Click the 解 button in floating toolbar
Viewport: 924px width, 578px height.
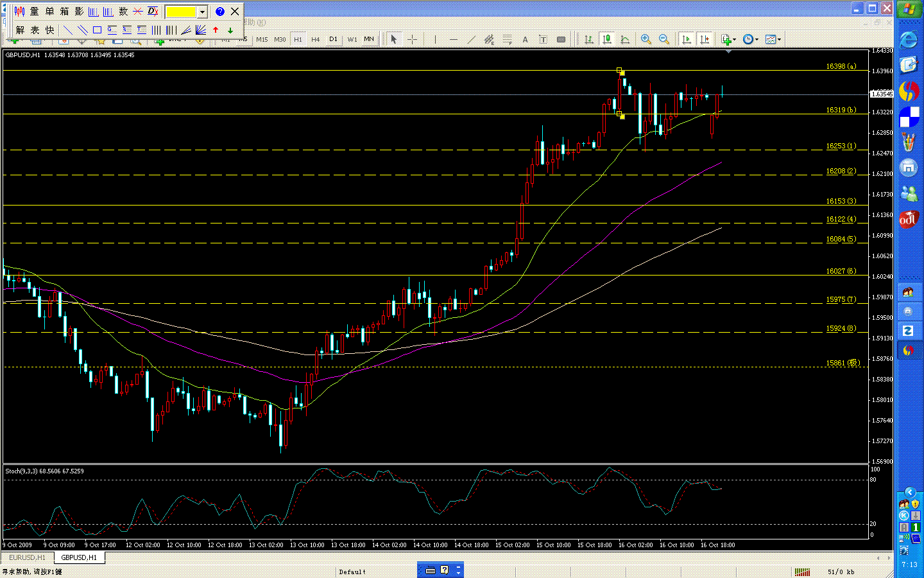click(20, 30)
